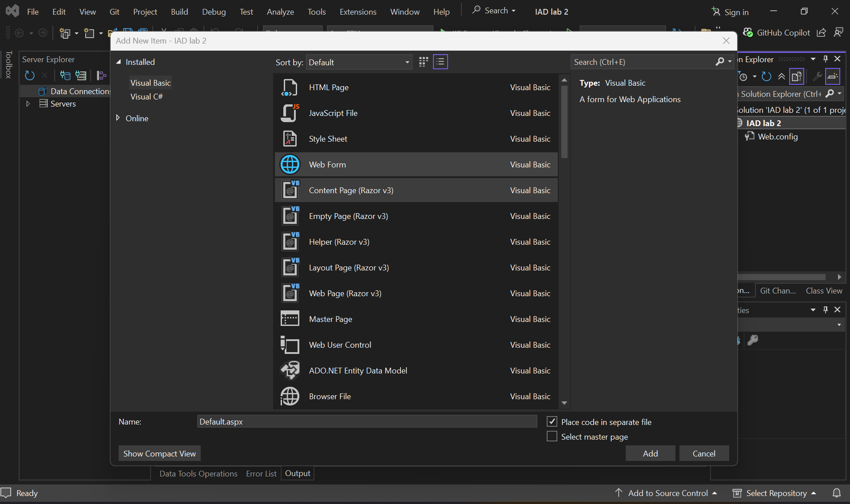Image resolution: width=850 pixels, height=504 pixels.
Task: Click the notifications bell in status bar
Action: coord(837,493)
